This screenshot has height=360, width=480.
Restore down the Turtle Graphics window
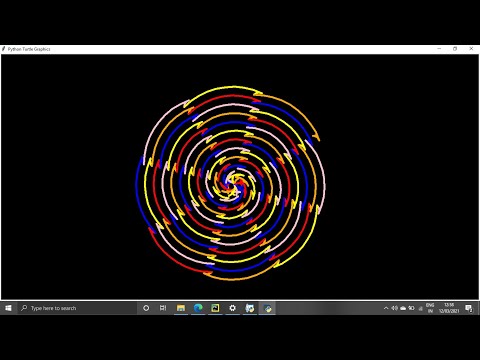(x=455, y=49)
